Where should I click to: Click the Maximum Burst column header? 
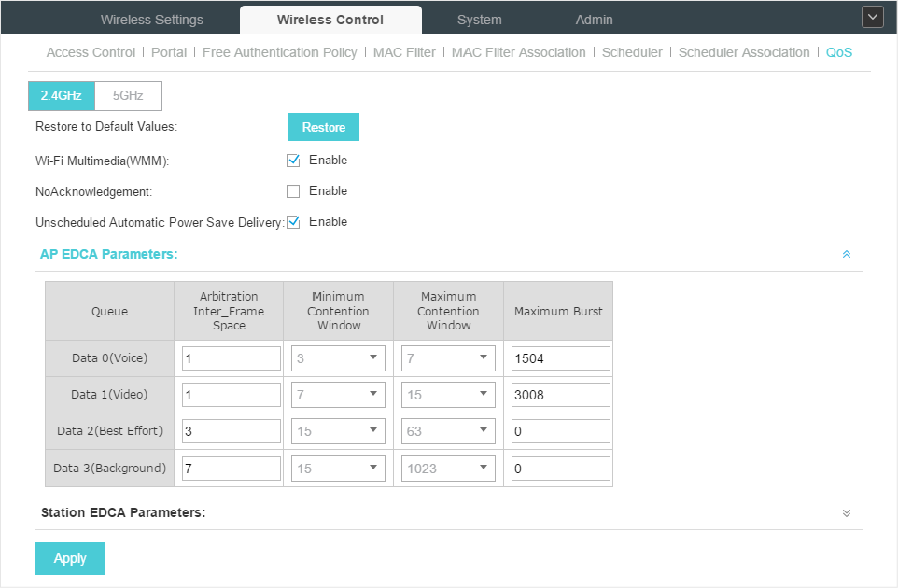click(x=558, y=312)
